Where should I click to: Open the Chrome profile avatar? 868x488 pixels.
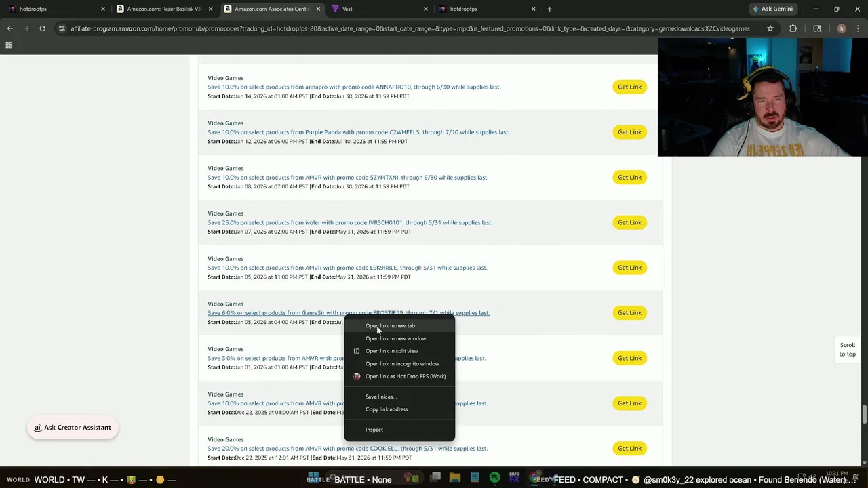pos(842,28)
